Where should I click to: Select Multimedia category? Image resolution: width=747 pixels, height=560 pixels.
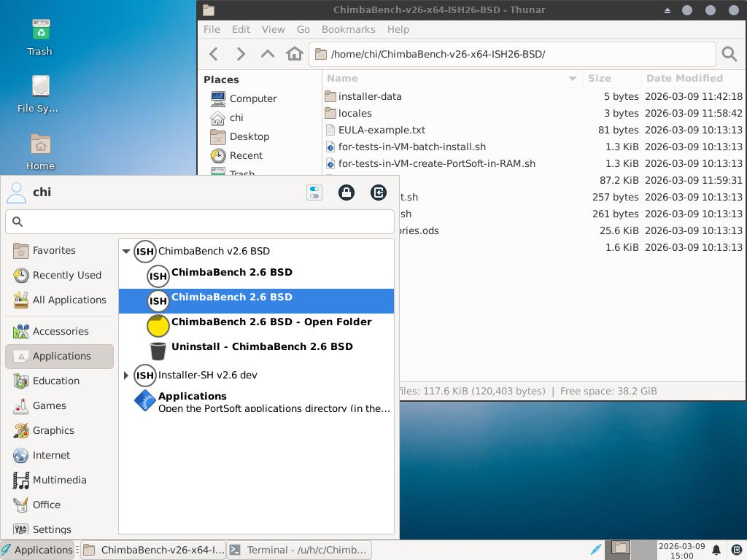(60, 480)
